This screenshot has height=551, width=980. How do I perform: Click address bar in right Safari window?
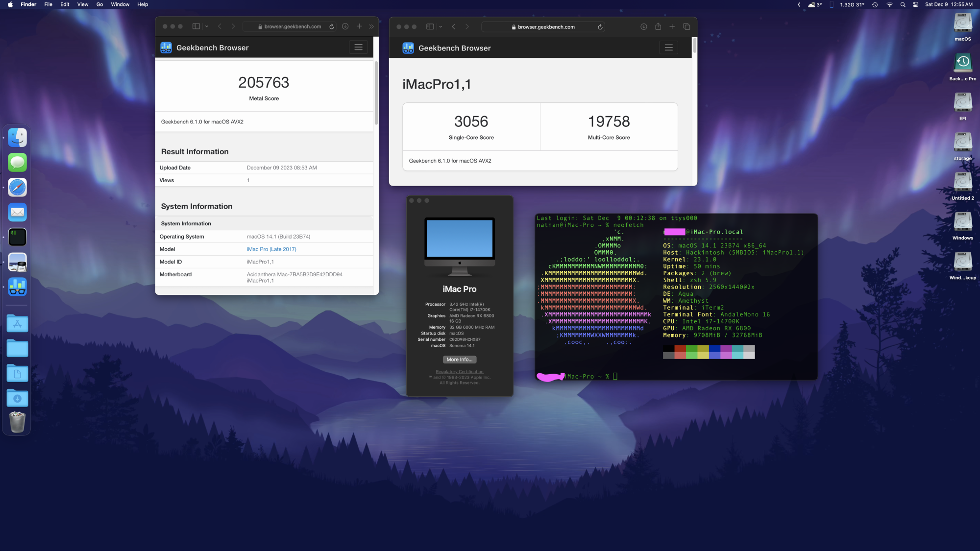(x=543, y=27)
